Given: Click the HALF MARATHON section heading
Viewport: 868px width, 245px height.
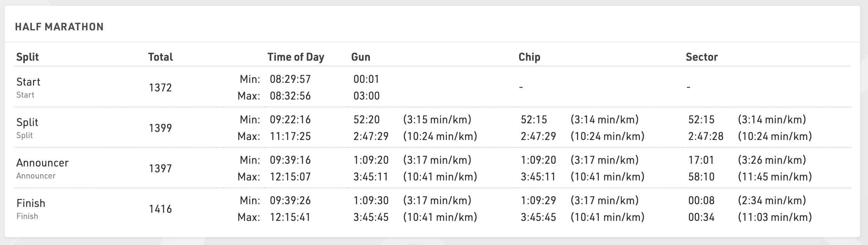Looking at the screenshot, I should point(59,27).
